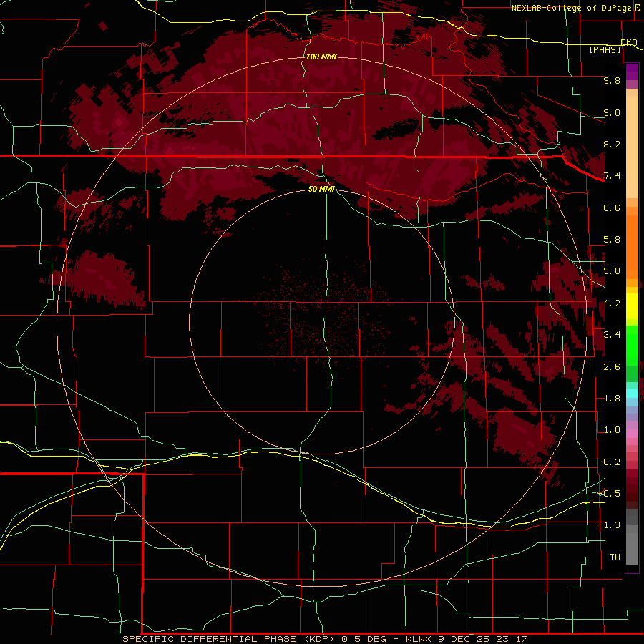Click the "TH" threshold label on the scale
This screenshot has width=644, height=644.
[x=615, y=557]
